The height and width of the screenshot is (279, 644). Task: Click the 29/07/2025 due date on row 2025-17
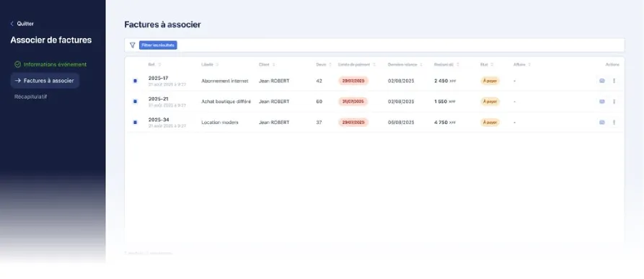(353, 81)
